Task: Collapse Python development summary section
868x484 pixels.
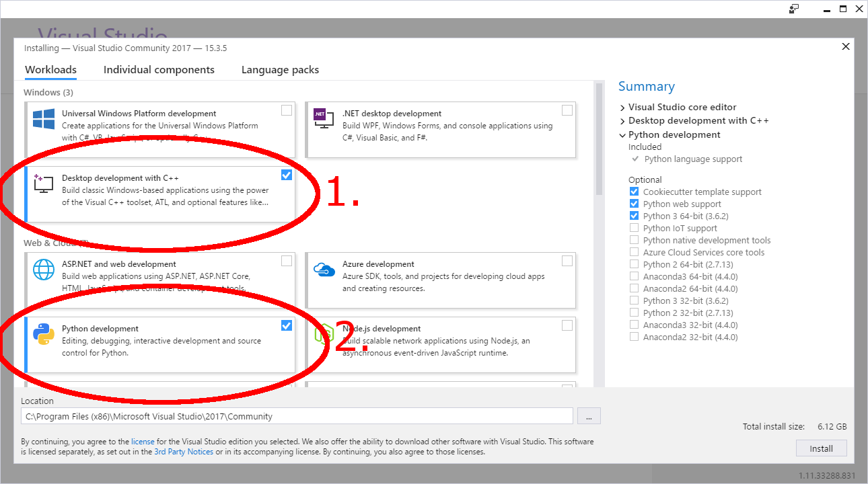Action: pos(622,135)
